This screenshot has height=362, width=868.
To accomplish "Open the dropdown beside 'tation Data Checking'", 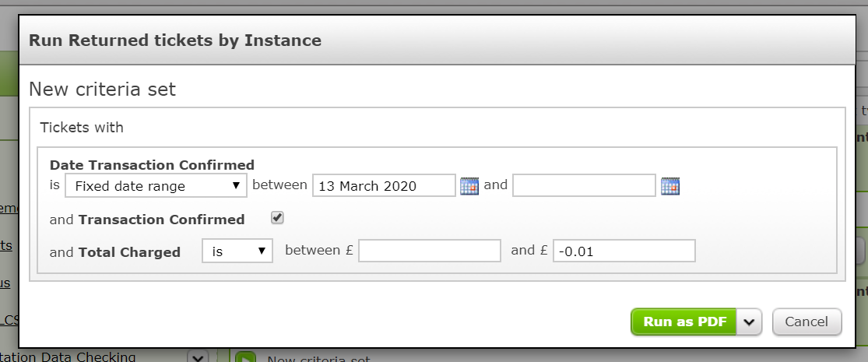I will tap(199, 357).
